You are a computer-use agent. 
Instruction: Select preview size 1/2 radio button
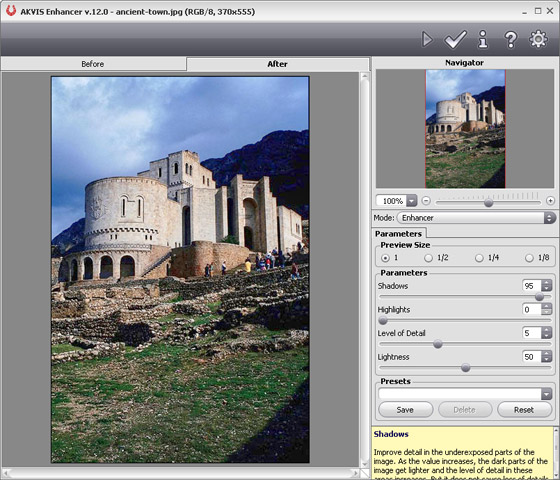click(428, 258)
